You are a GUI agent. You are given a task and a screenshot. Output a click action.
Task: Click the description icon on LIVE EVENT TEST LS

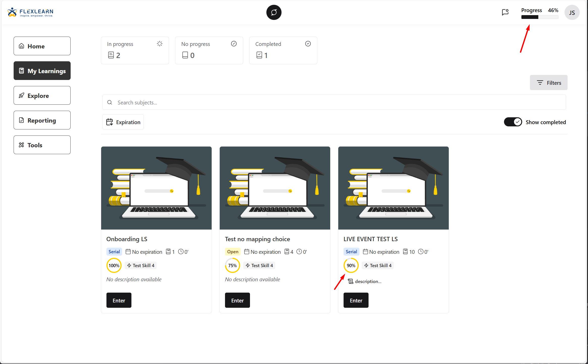tap(351, 281)
